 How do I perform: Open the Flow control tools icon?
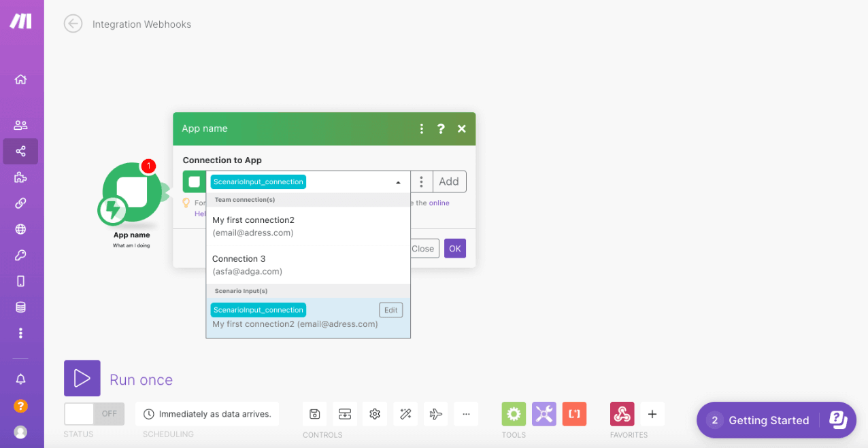(544, 413)
